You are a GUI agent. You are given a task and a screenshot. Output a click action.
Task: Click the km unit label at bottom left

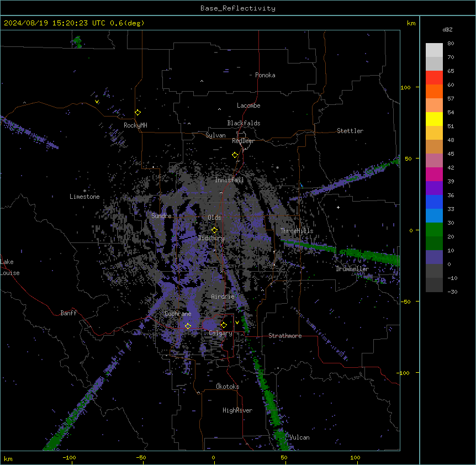[x=8, y=458]
